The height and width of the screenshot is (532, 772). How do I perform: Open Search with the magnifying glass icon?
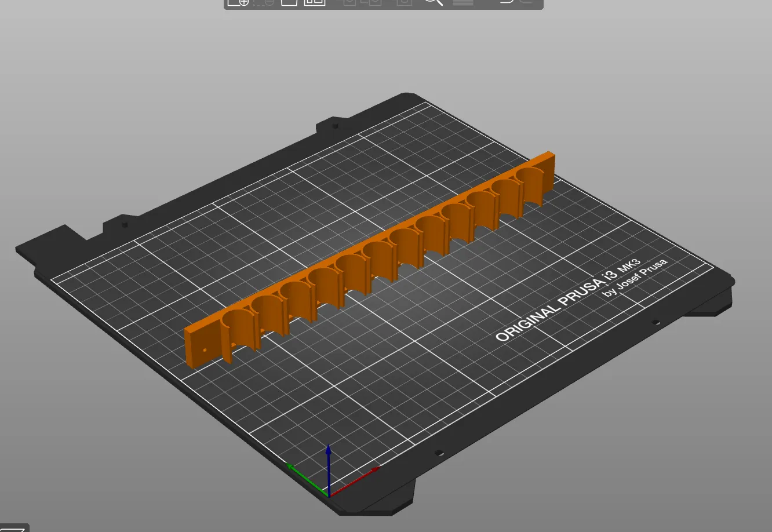[434, 2]
